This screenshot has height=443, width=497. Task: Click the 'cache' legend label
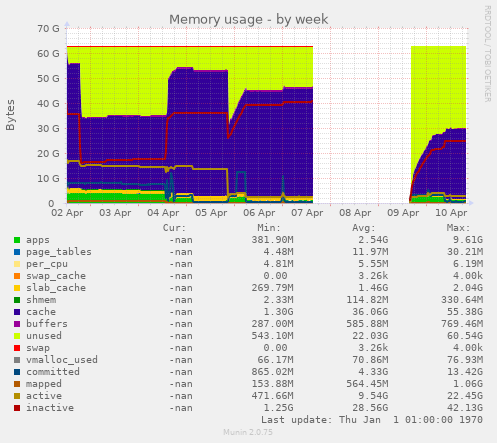[x=41, y=312]
